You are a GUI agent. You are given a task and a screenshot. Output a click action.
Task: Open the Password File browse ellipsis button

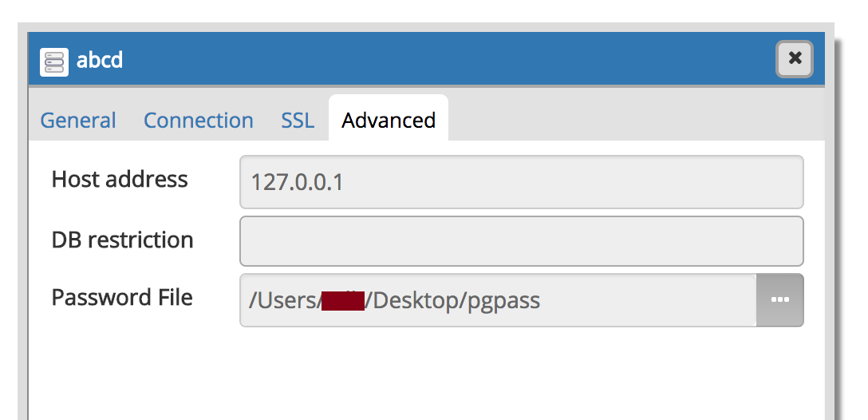click(779, 300)
